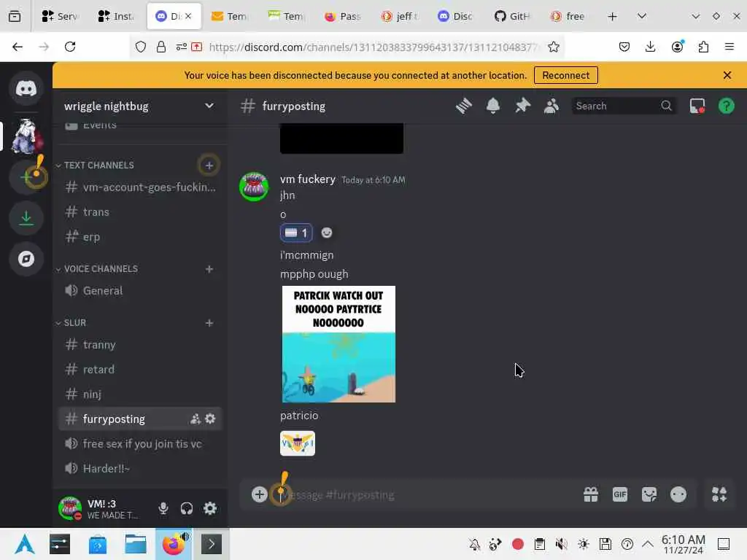Click the Message #furryposting text box
747x560 pixels.
tap(424, 495)
